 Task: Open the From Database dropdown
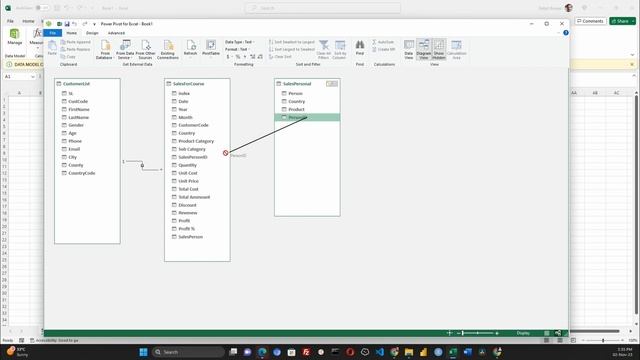pyautogui.click(x=105, y=49)
